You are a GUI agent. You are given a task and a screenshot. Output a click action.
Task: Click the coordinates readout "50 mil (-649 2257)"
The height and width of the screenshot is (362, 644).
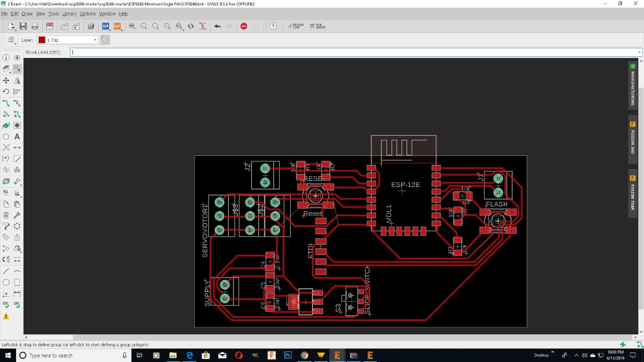[43, 52]
